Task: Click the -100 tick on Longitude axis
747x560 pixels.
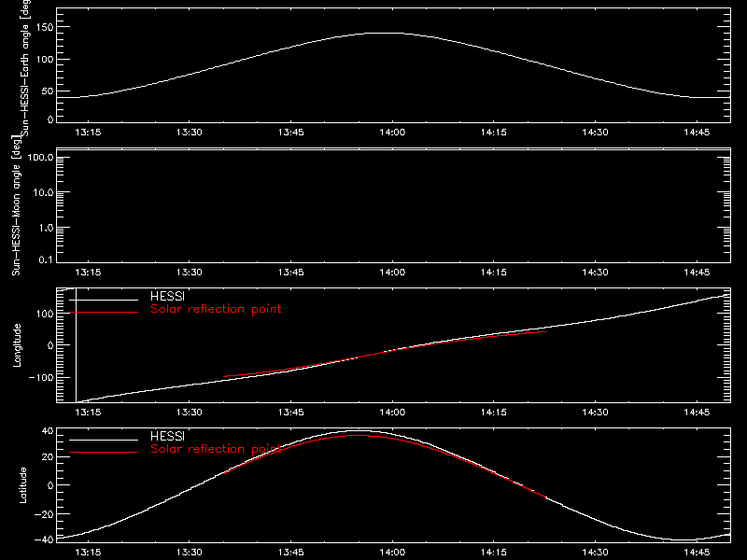Action: point(40,377)
